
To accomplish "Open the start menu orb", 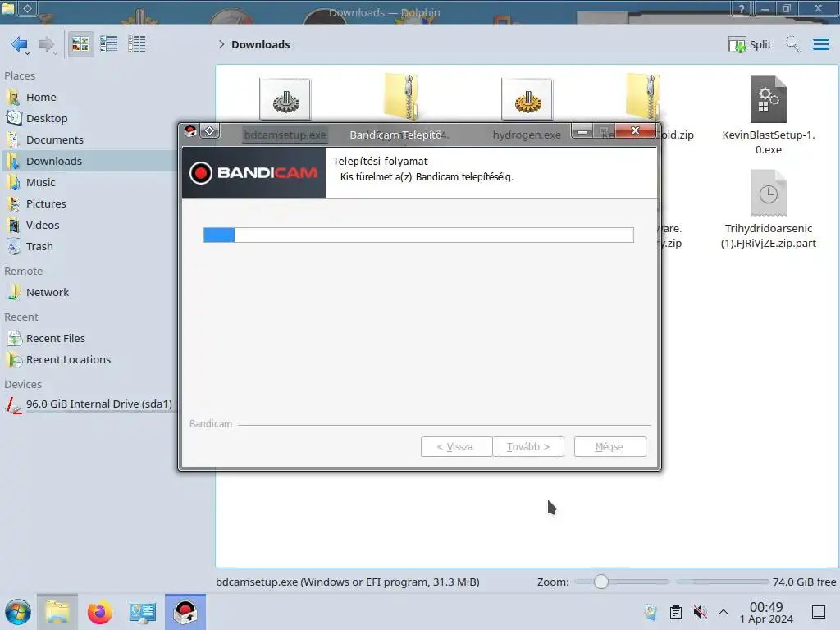I will click(x=18, y=612).
